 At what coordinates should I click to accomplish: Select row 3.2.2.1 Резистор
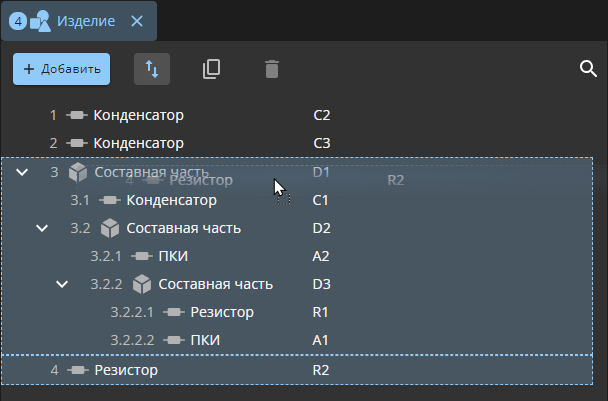pyautogui.click(x=297, y=312)
